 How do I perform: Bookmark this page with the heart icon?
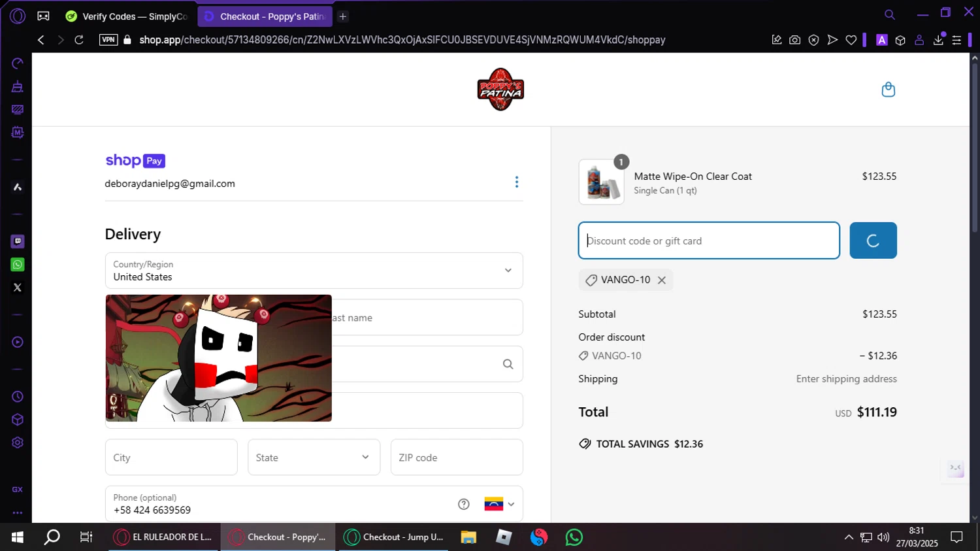tap(851, 40)
